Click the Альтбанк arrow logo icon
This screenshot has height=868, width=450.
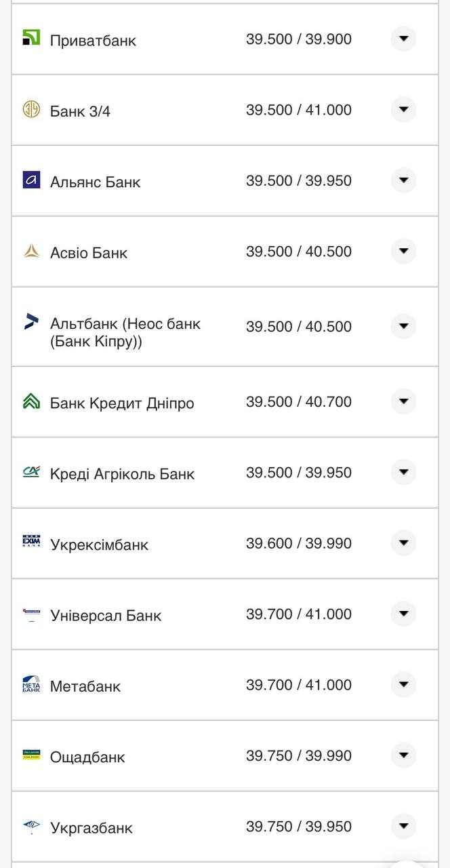coord(32,324)
